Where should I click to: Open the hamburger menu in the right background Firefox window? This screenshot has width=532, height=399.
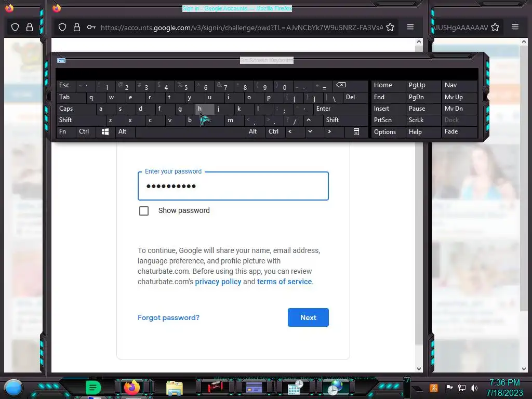(x=515, y=27)
